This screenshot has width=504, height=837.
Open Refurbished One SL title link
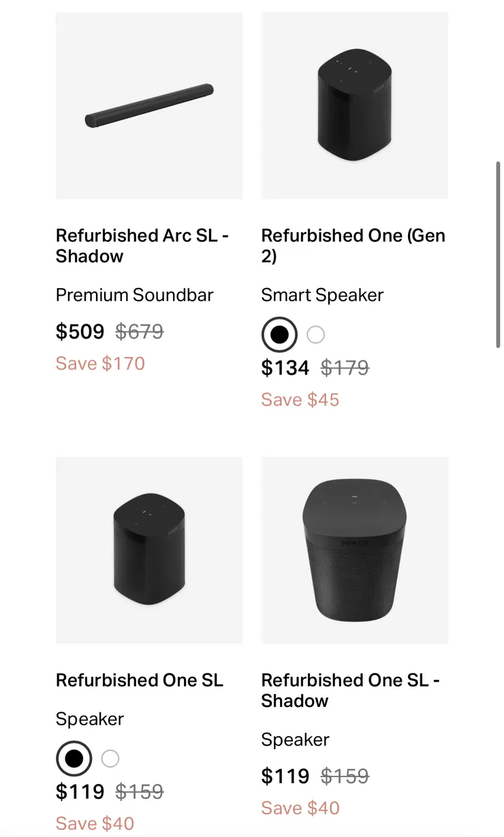click(x=140, y=680)
